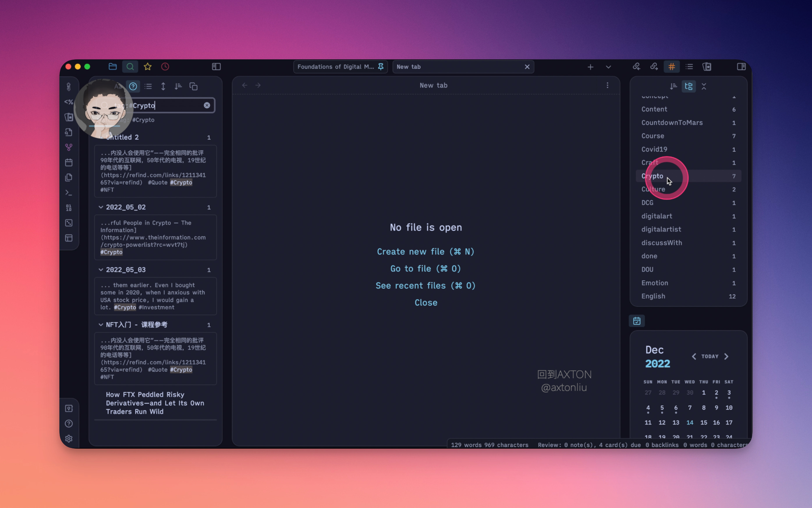Clear the search query field
Screen dimensions: 812x508
point(207,105)
